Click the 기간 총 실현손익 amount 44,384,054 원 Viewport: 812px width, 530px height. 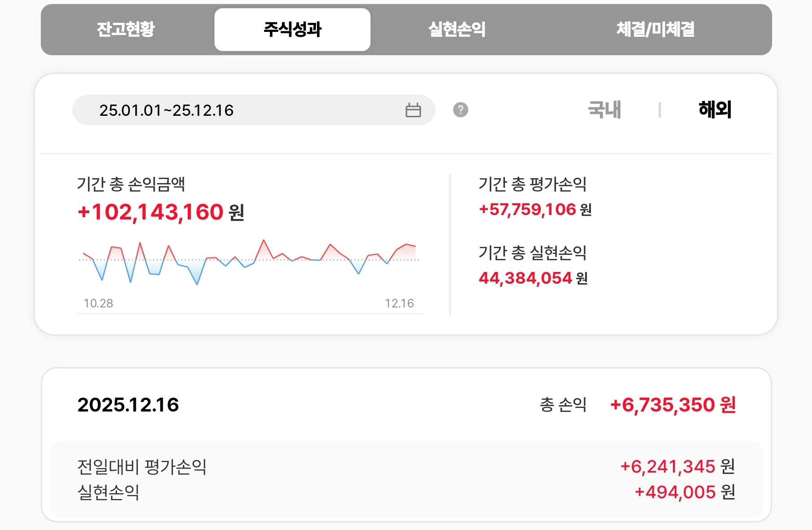pos(533,278)
